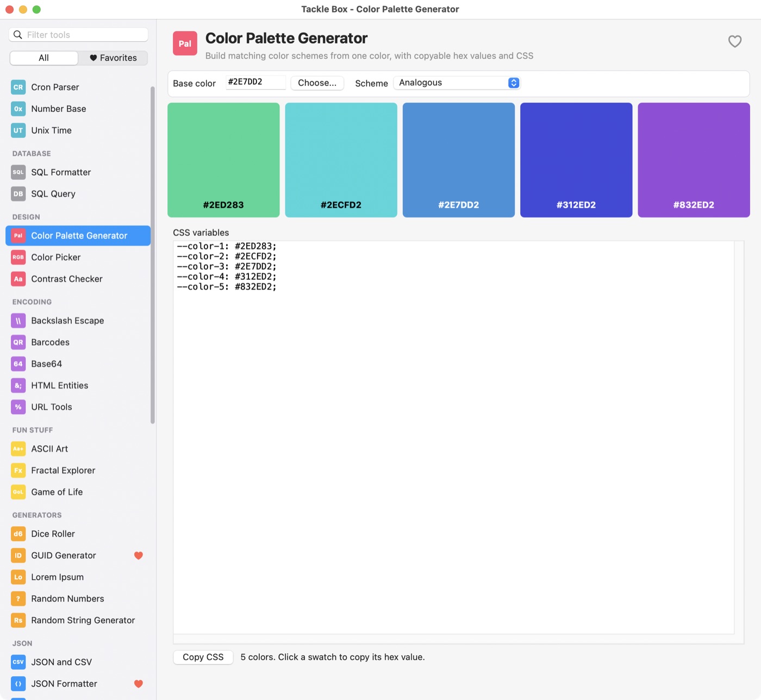
Task: Click the Contrast Checker Aa icon
Action: (x=18, y=279)
